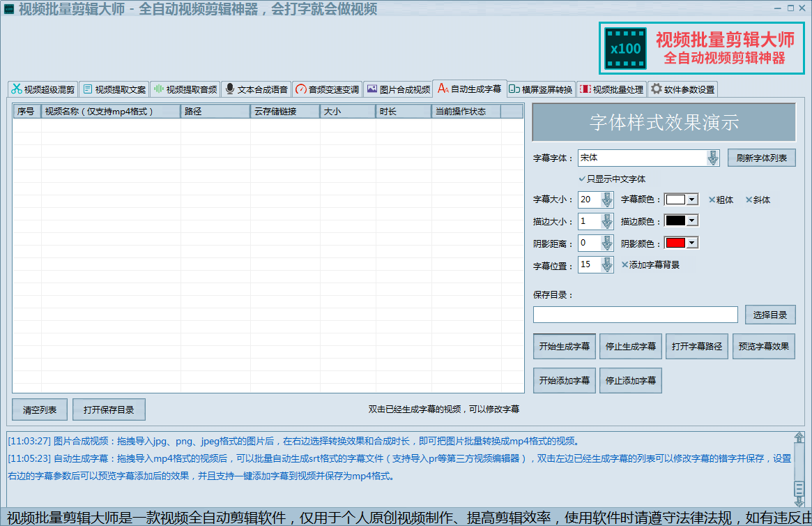
Task: Click 清空列表 button
Action: click(40, 409)
